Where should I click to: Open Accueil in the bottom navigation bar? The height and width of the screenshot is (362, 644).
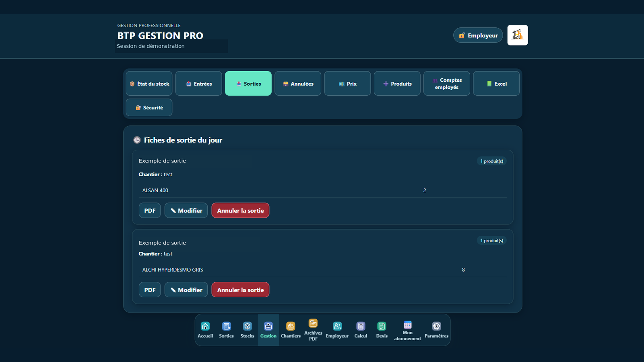pos(205,330)
